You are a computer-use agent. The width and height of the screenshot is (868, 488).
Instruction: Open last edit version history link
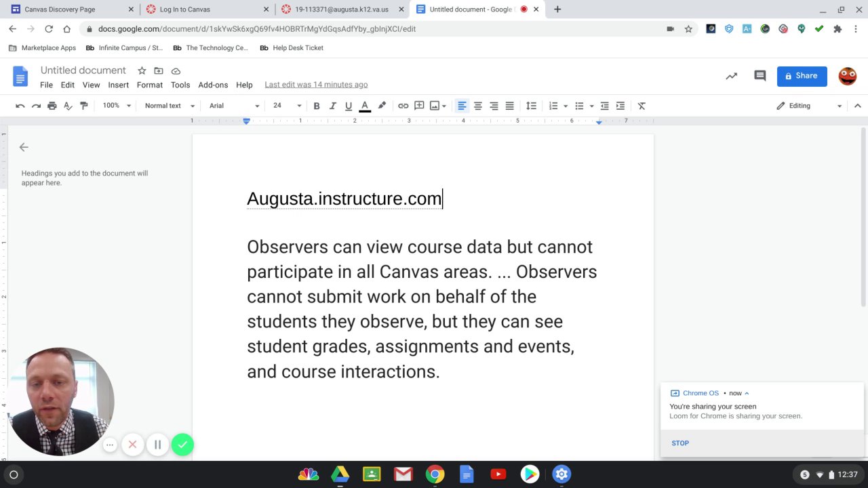click(316, 85)
